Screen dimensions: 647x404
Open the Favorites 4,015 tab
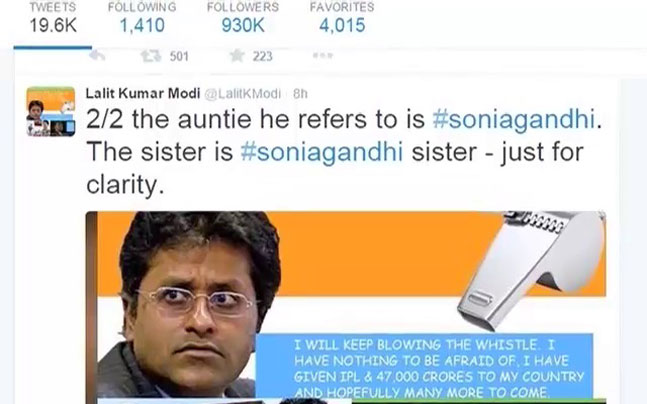point(342,19)
